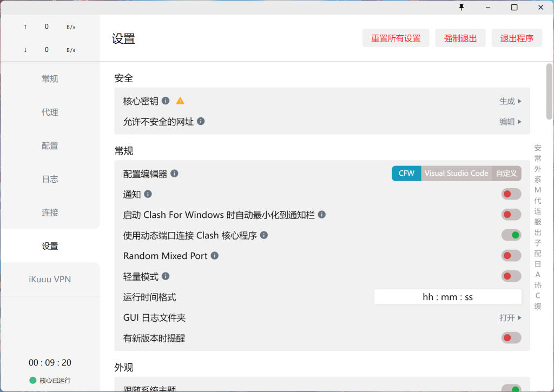Click the 重置所有设置 button

[395, 38]
